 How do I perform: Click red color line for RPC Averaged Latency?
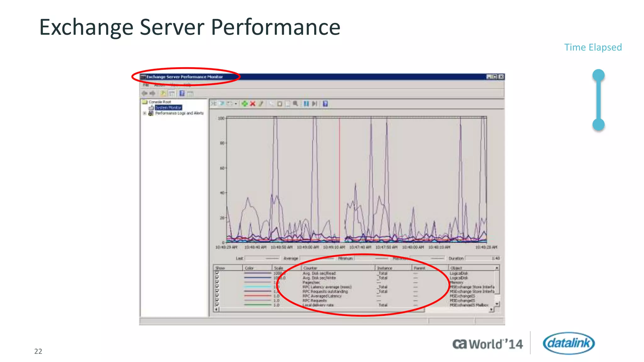pos(258,296)
